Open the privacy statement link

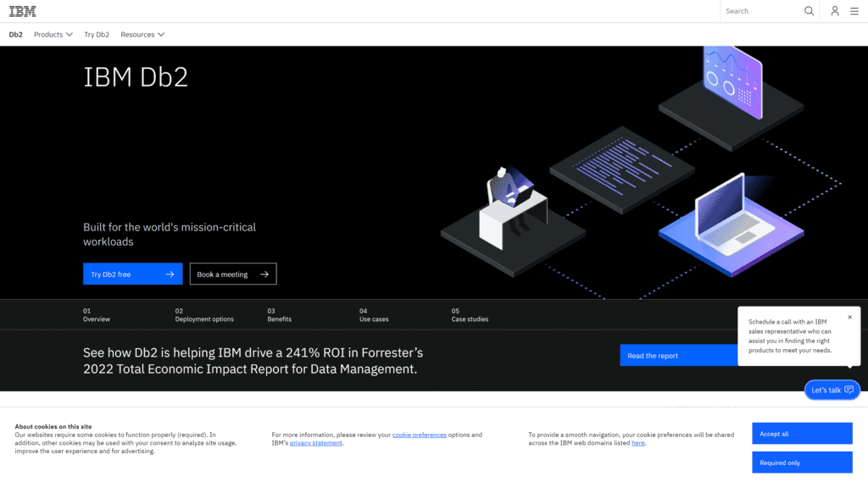316,443
